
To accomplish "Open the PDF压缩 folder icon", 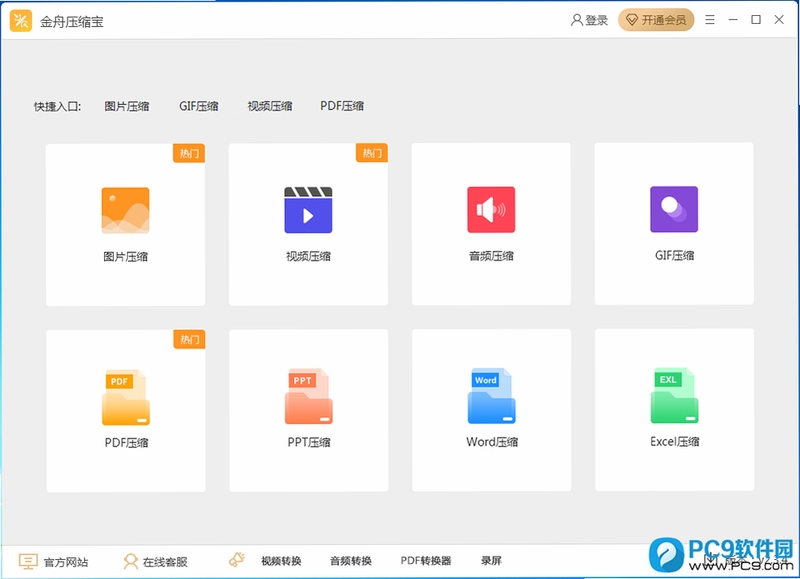I will (x=126, y=397).
